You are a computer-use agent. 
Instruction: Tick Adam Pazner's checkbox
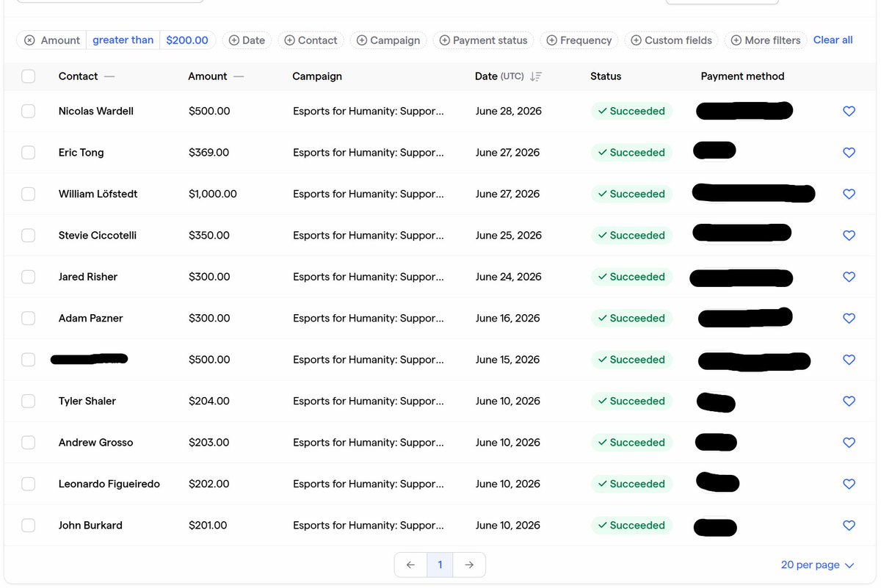click(28, 319)
